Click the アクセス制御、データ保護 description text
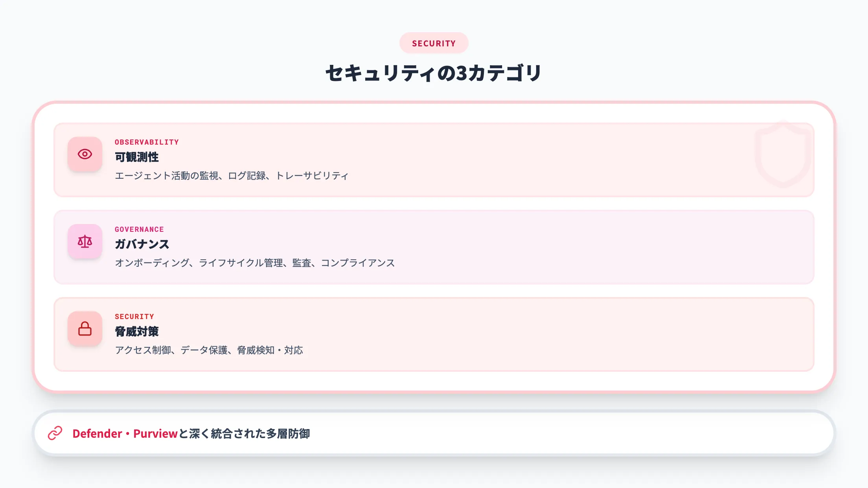The height and width of the screenshot is (488, 868). click(x=209, y=350)
